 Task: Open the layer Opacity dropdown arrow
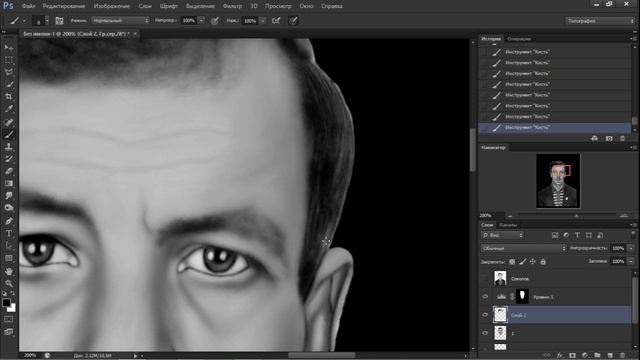pyautogui.click(x=631, y=248)
